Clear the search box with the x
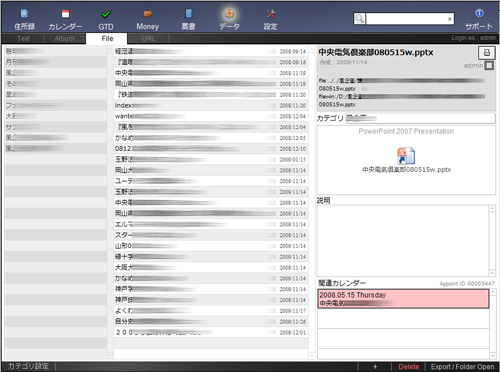 pyautogui.click(x=450, y=19)
